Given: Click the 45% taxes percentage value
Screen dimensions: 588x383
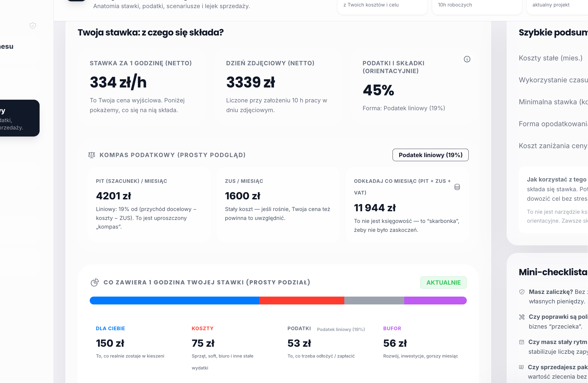Looking at the screenshot, I should tap(378, 90).
